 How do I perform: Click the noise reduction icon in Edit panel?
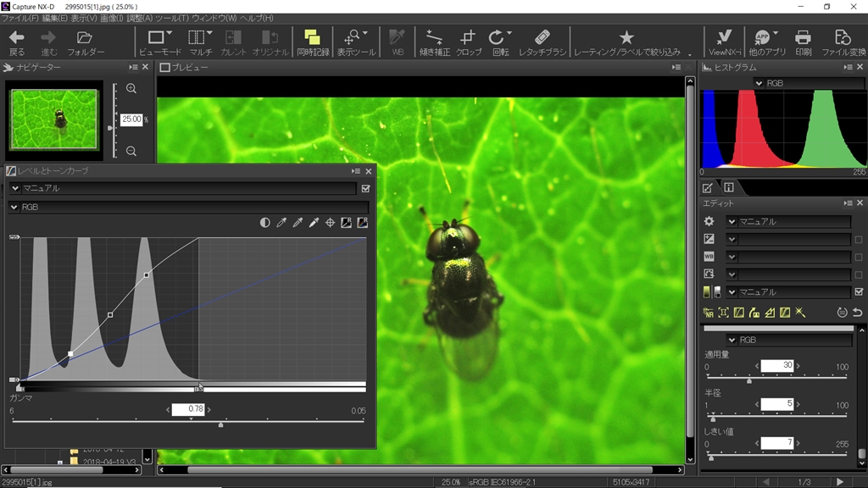click(x=708, y=313)
